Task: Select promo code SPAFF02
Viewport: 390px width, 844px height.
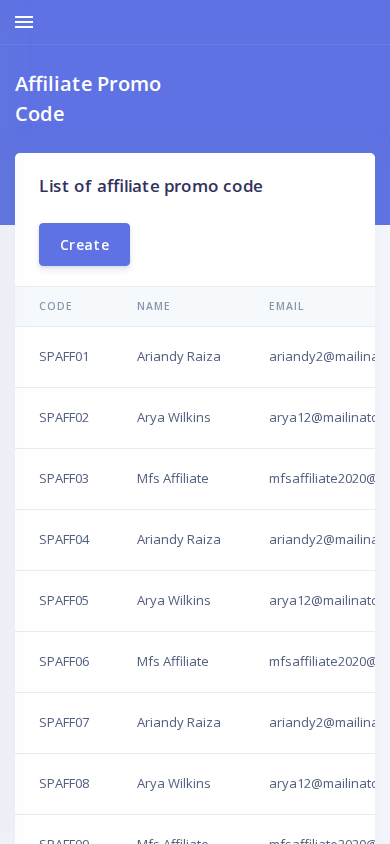Action: (64, 417)
